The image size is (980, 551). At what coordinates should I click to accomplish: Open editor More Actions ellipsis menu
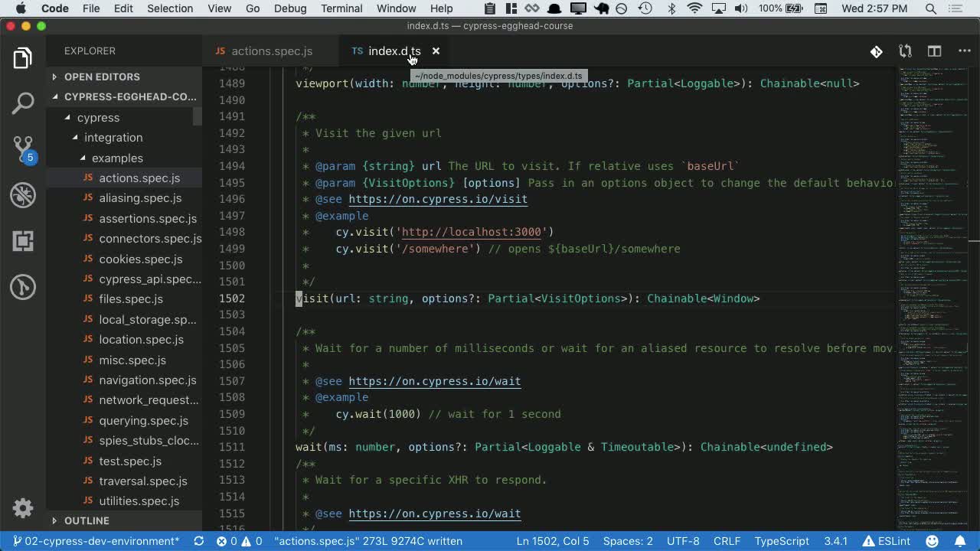(x=964, y=51)
